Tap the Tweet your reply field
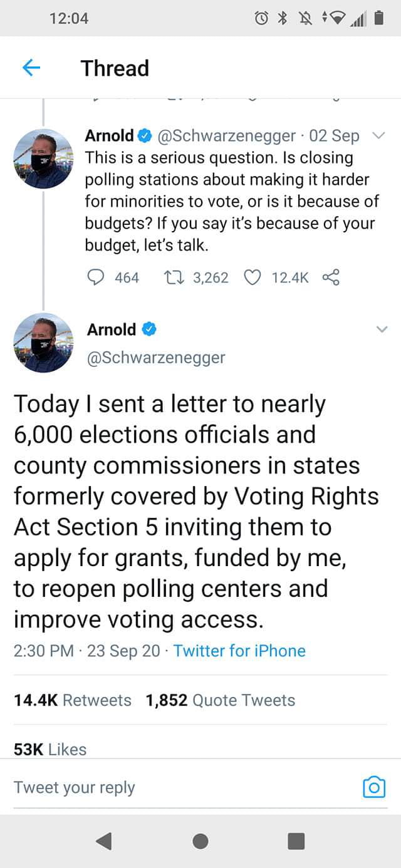Viewport: 401px width, 868px height. click(175, 787)
